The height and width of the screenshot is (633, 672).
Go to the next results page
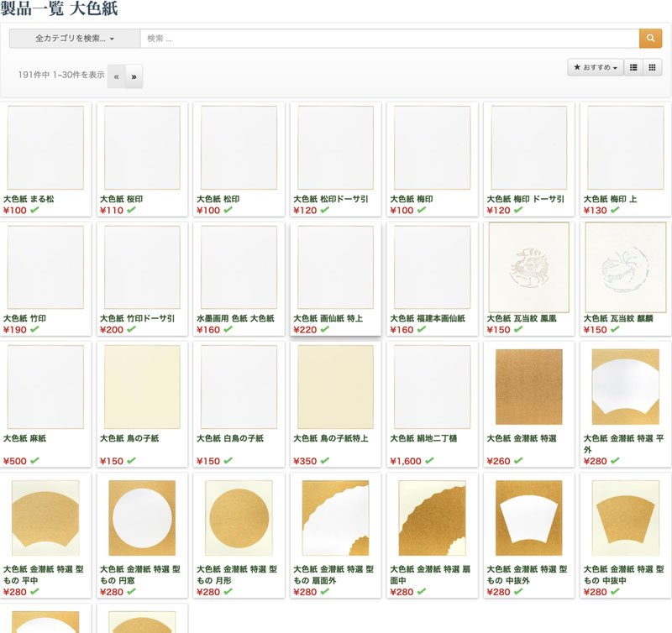[134, 76]
